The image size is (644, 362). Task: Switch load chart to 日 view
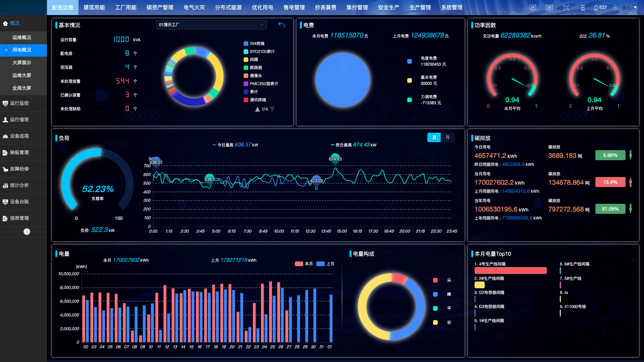[x=434, y=137]
